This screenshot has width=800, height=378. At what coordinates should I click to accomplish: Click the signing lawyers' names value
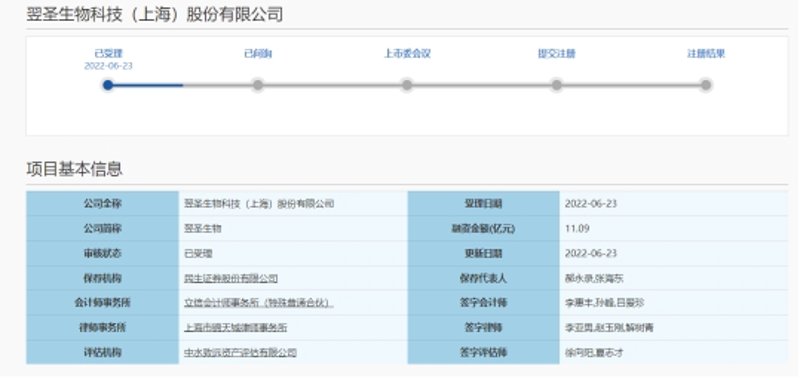609,327
